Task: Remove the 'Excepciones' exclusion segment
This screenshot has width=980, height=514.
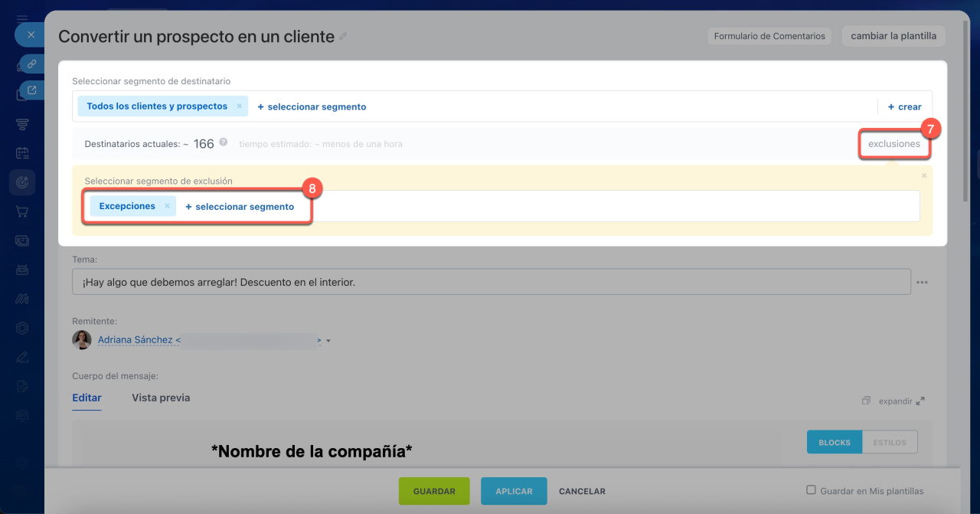Action: pyautogui.click(x=167, y=206)
